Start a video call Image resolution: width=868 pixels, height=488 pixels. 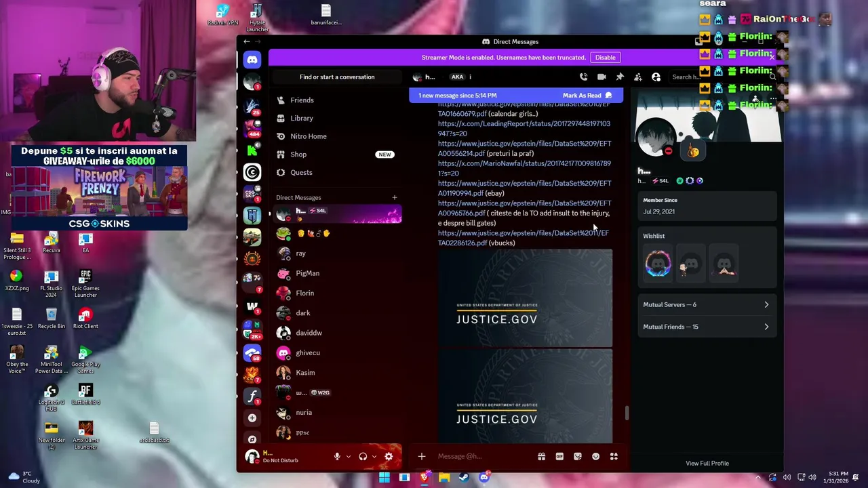point(601,77)
